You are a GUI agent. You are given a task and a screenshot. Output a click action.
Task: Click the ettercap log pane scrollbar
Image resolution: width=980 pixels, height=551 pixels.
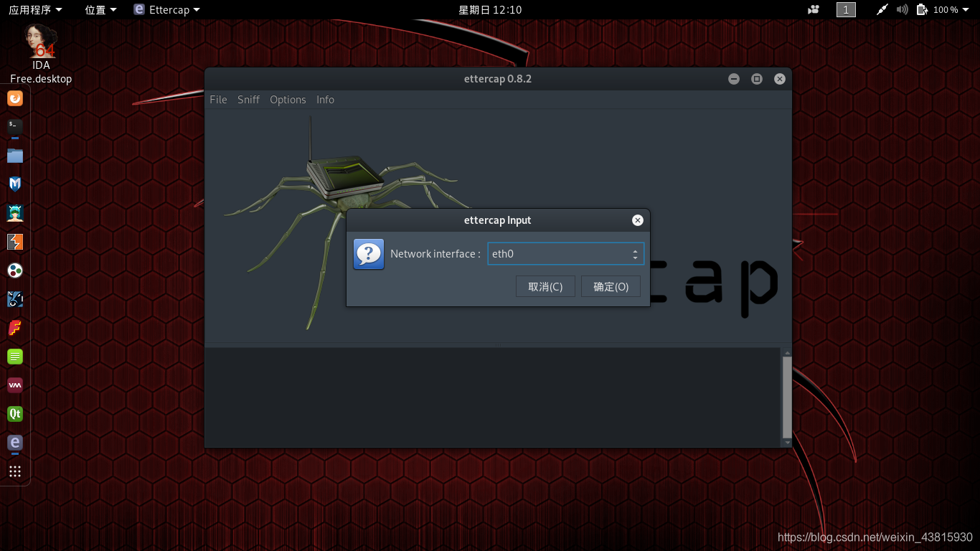click(x=787, y=397)
